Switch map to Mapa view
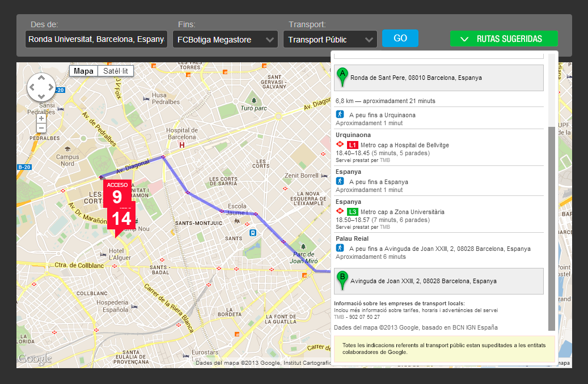The width and height of the screenshot is (588, 384). tap(84, 71)
